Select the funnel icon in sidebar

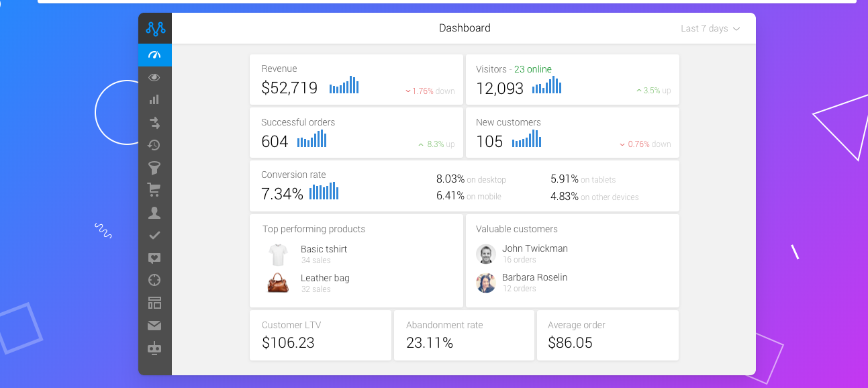(154, 168)
